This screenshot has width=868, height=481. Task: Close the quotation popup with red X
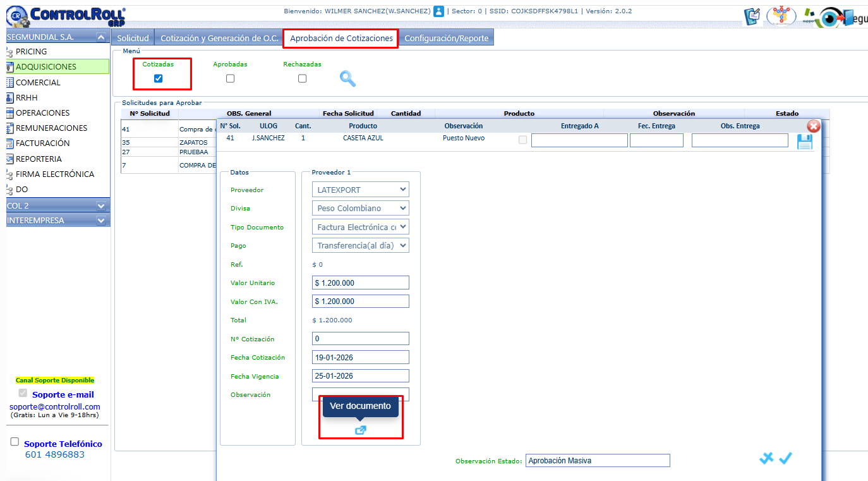click(x=814, y=126)
